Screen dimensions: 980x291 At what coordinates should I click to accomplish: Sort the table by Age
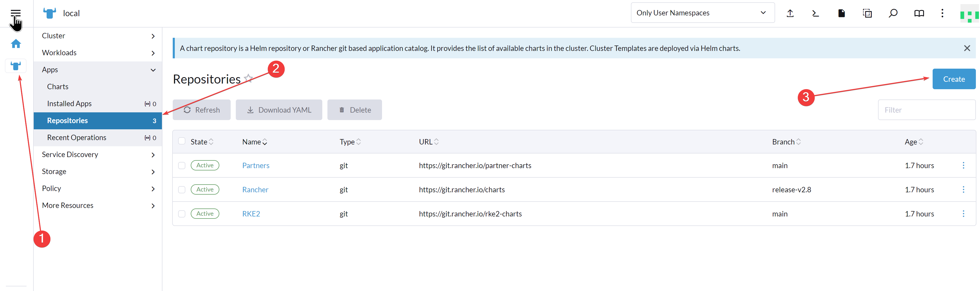click(914, 142)
